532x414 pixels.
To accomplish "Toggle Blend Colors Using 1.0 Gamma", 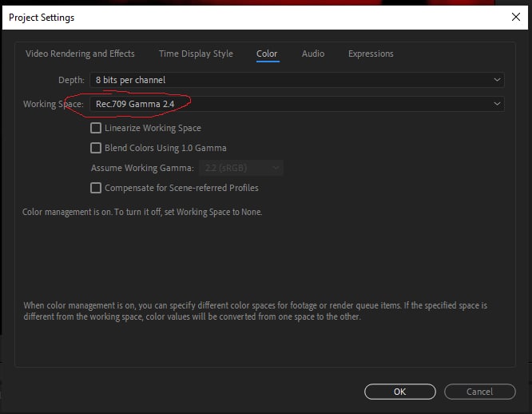I will point(96,148).
